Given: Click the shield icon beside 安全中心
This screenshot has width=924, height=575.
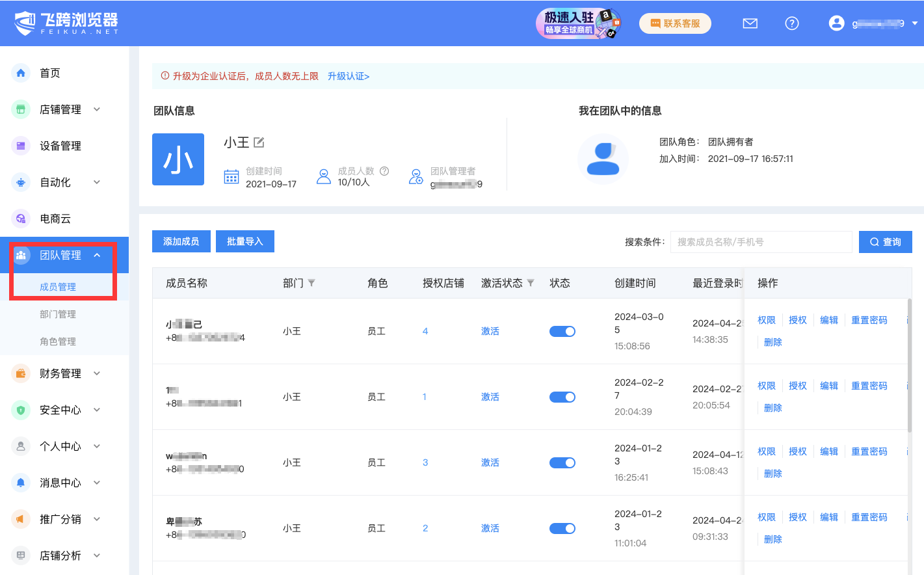Looking at the screenshot, I should 21,410.
